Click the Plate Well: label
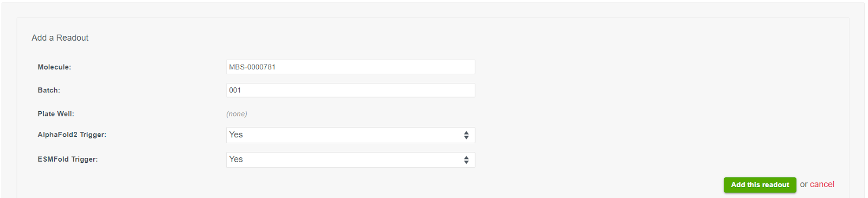The image size is (868, 198). point(56,114)
